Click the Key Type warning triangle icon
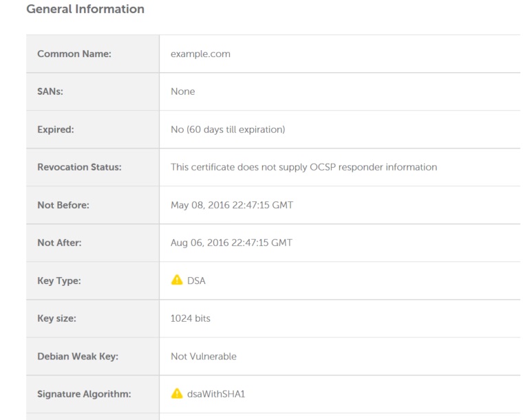 [x=177, y=280]
